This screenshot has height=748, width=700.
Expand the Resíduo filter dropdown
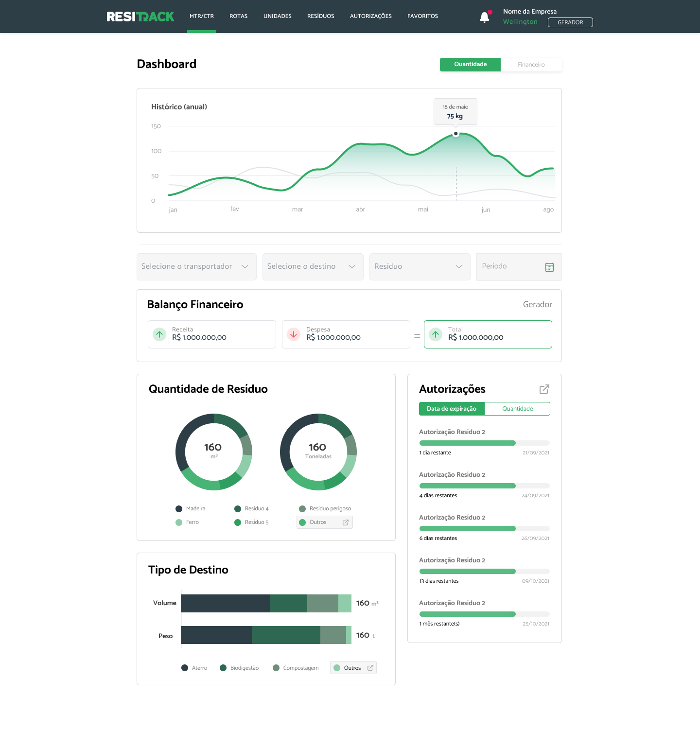420,267
